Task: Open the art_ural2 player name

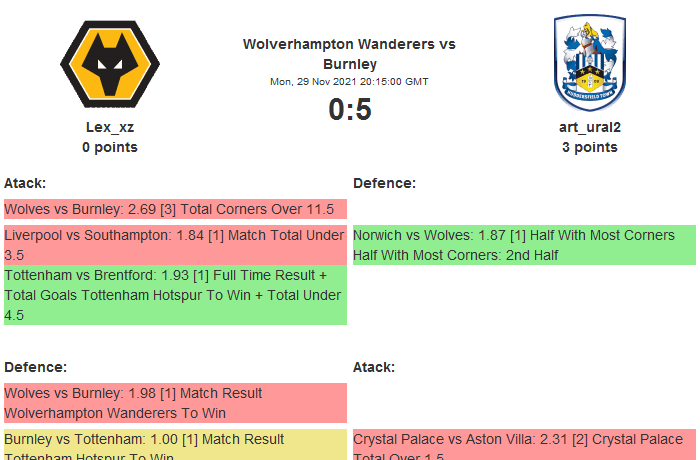Action: (589, 127)
